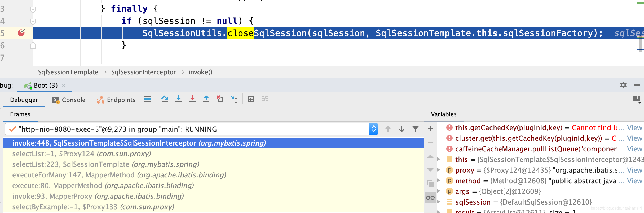This screenshot has height=213, width=644.
Task: Open the Endpoints tab
Action: pos(116,100)
